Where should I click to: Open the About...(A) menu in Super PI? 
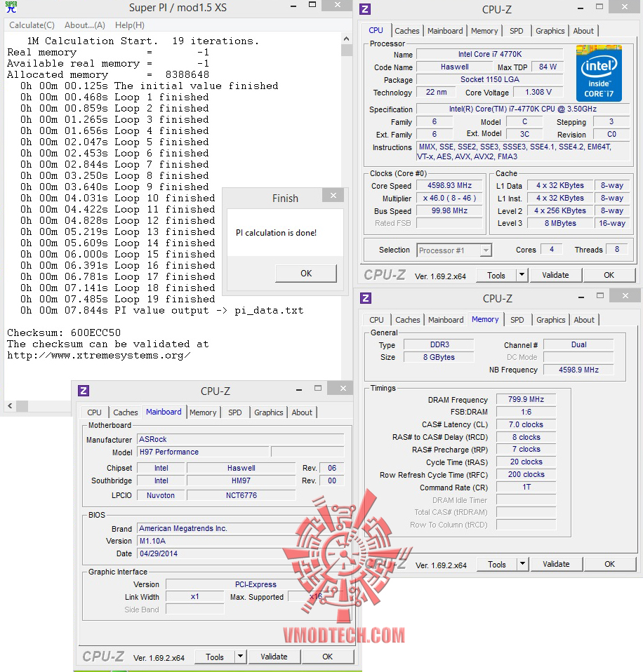pos(85,25)
